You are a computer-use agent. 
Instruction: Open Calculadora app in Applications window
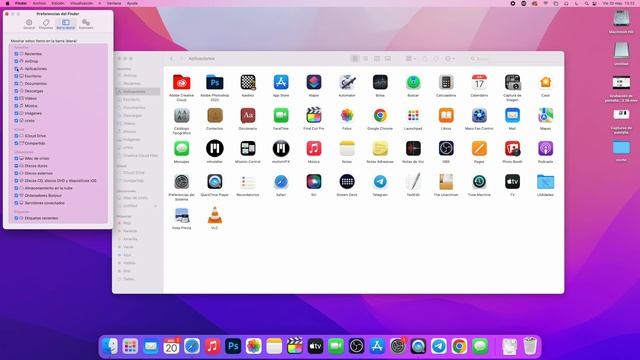click(446, 82)
